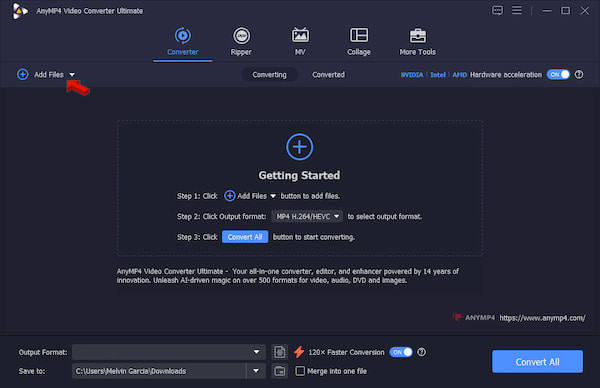The width and height of the screenshot is (600, 388).
Task: Click the AnyMP4 app logo
Action: pos(20,11)
